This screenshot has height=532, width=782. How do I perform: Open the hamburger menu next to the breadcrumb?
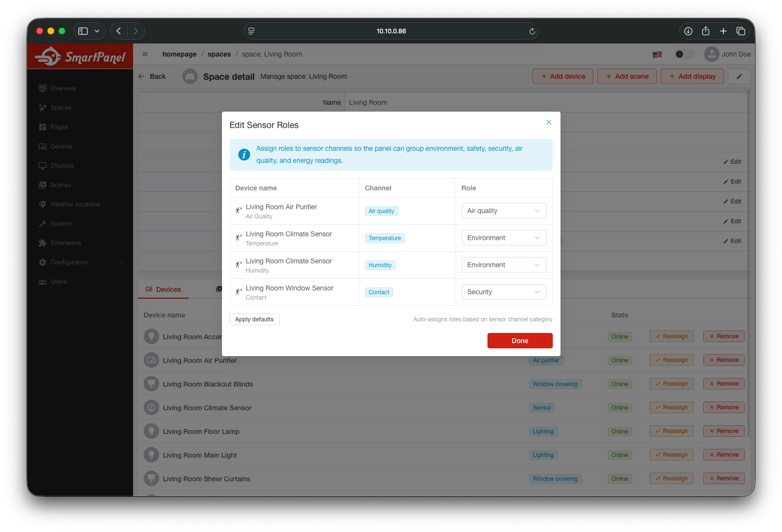click(x=145, y=54)
